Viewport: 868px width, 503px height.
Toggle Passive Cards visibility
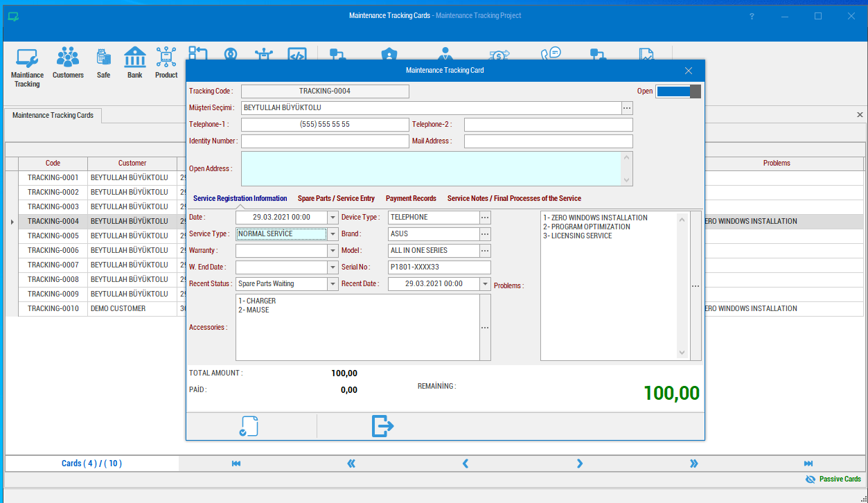[x=833, y=479]
